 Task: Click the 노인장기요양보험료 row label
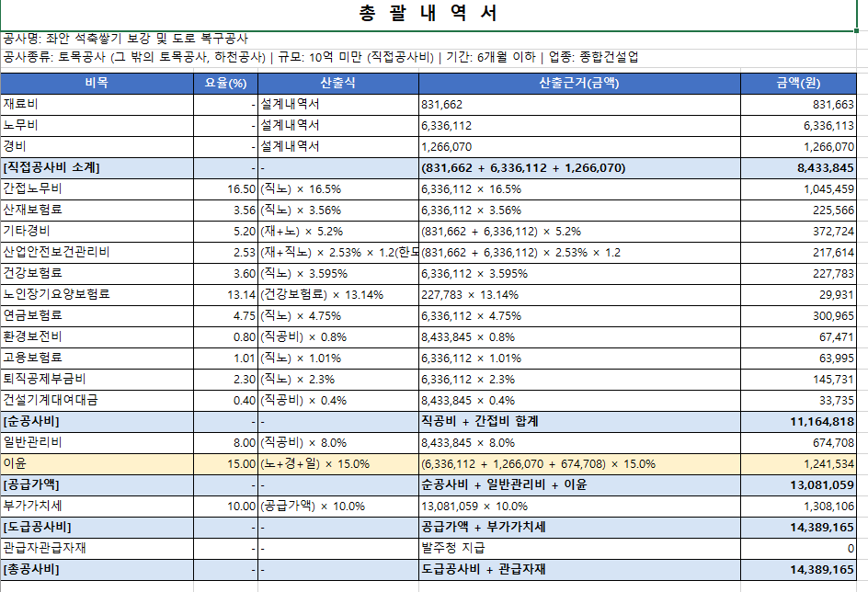[97, 294]
